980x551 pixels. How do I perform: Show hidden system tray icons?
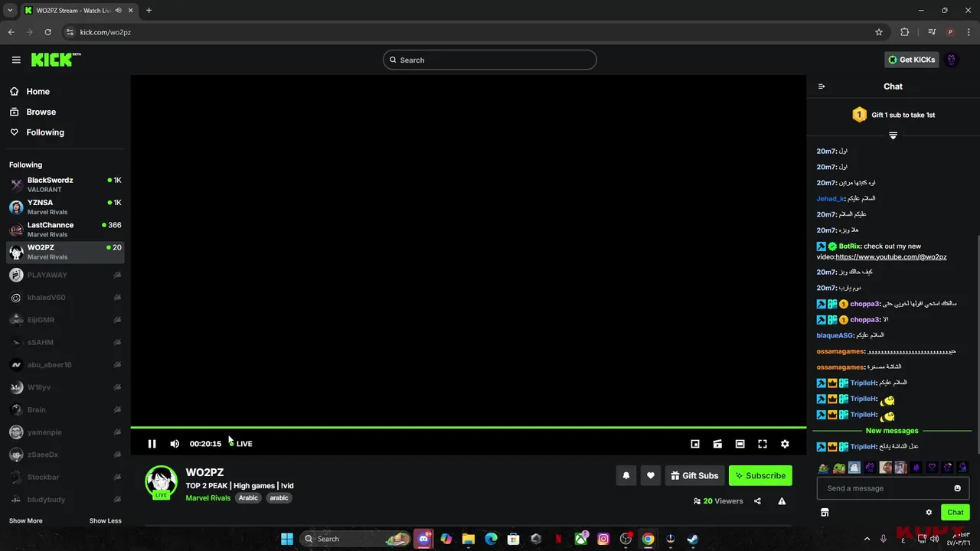tap(867, 539)
